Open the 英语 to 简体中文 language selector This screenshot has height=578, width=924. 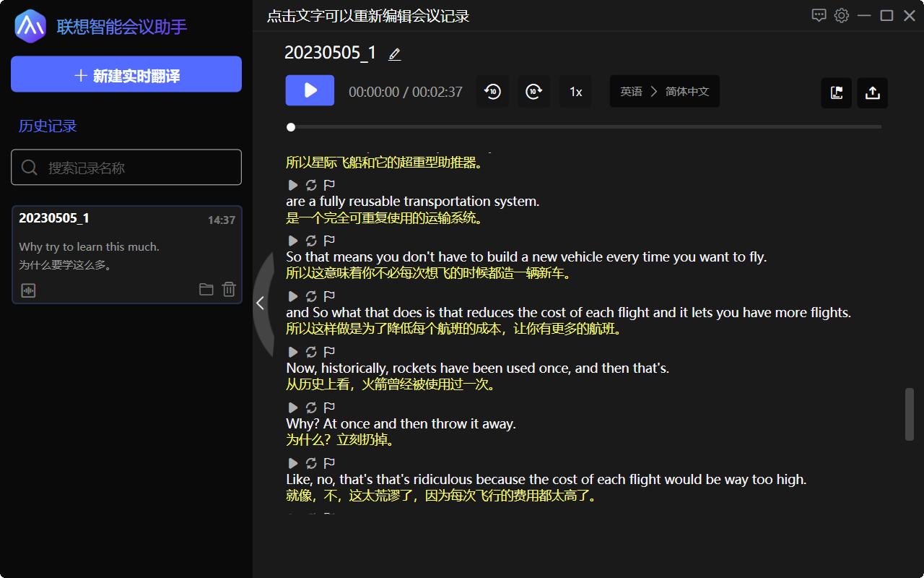point(664,92)
